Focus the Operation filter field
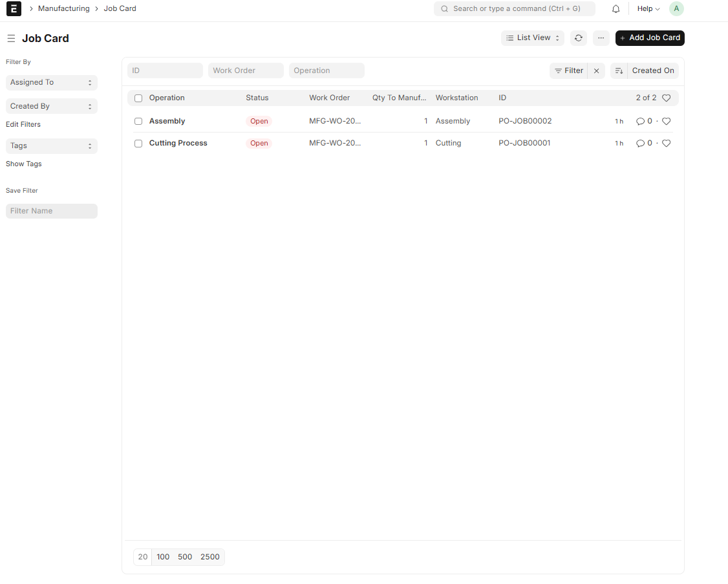Image resolution: width=728 pixels, height=584 pixels. [x=327, y=70]
